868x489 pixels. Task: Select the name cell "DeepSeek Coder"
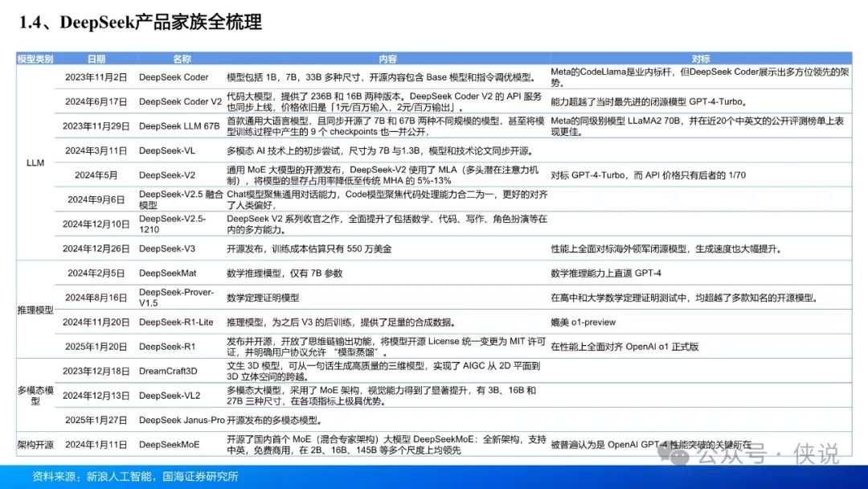pos(174,77)
